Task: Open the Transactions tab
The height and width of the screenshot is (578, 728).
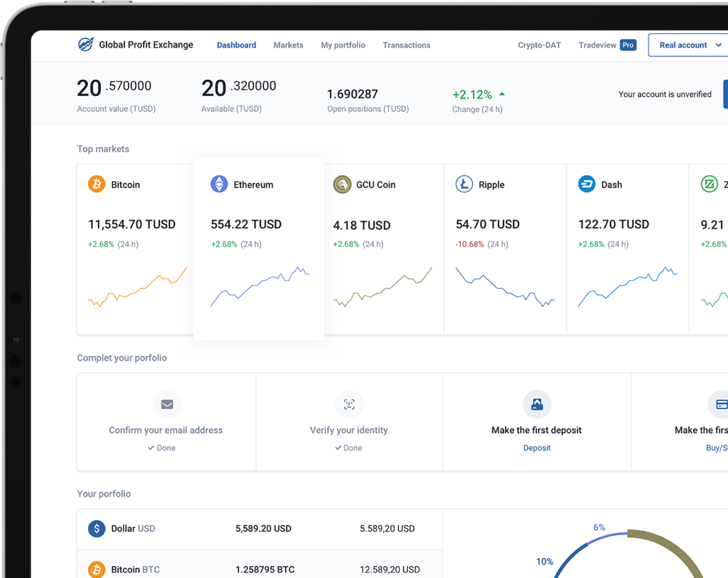Action: 406,45
